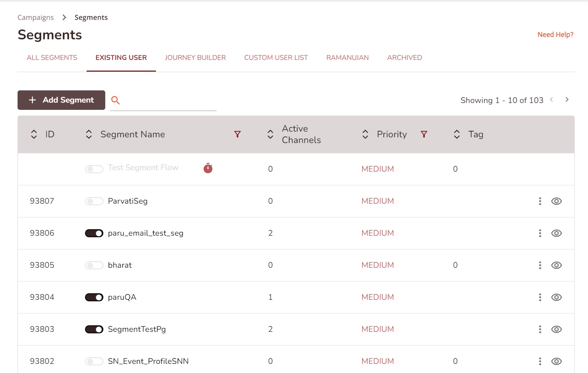View details of paru_email_test_seg via eye icon
Image resolution: width=588 pixels, height=373 pixels.
pos(556,233)
